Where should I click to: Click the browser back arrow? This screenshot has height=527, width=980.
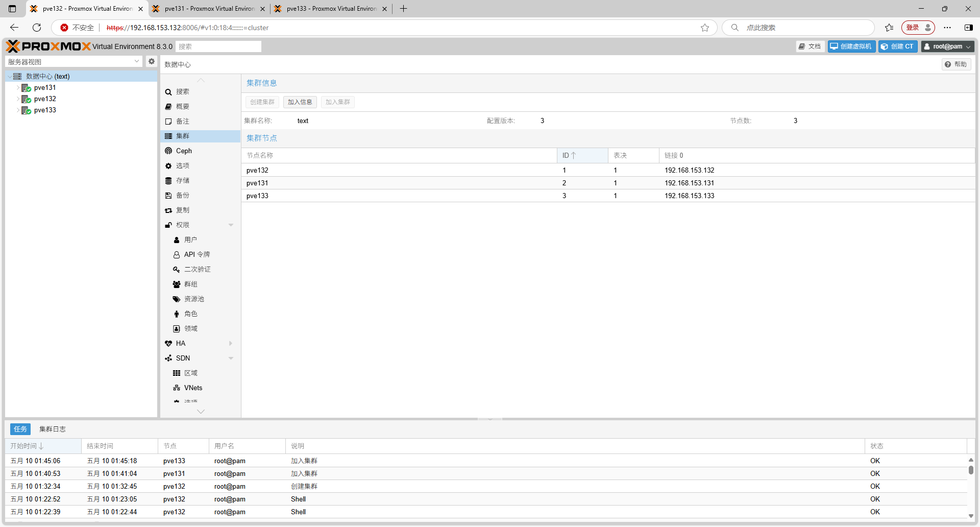tap(14, 28)
